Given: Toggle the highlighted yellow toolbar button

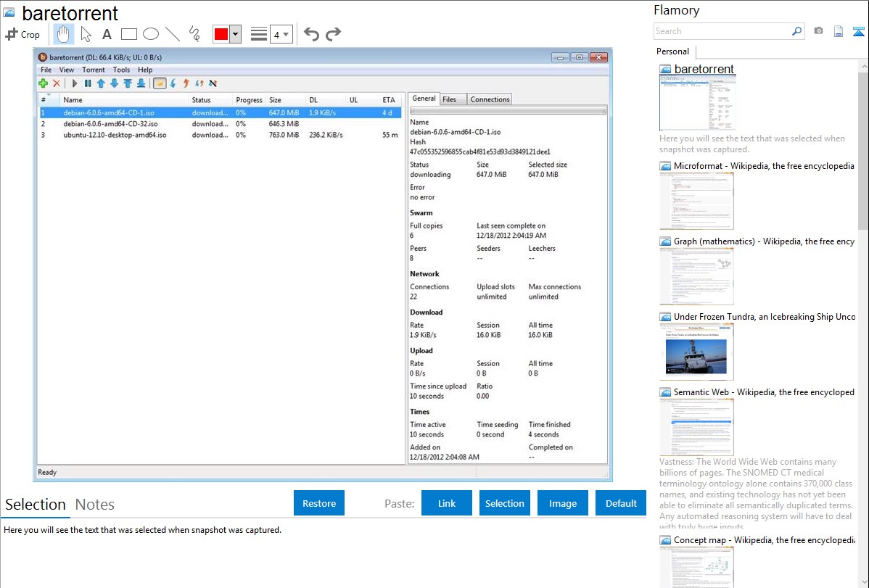Looking at the screenshot, I should 160,83.
